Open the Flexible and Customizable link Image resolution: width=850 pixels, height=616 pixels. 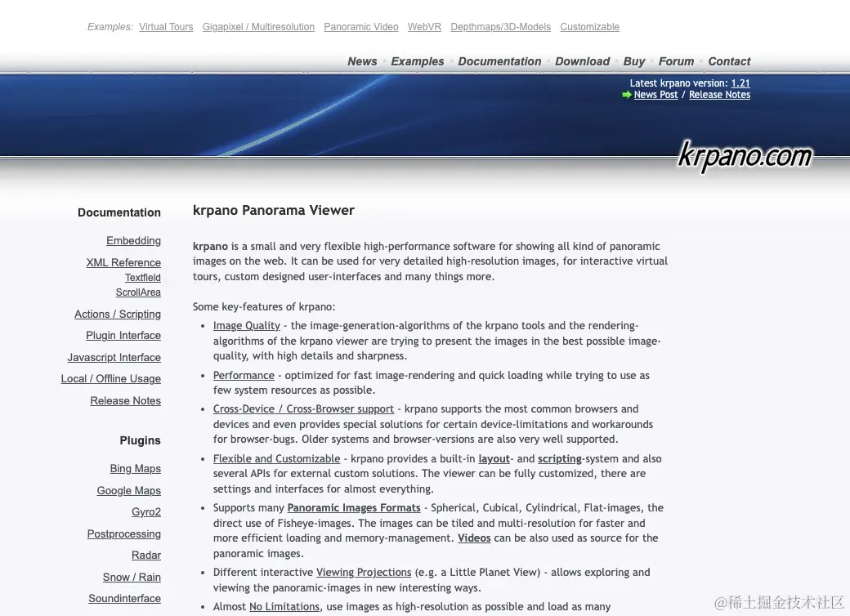[276, 459]
